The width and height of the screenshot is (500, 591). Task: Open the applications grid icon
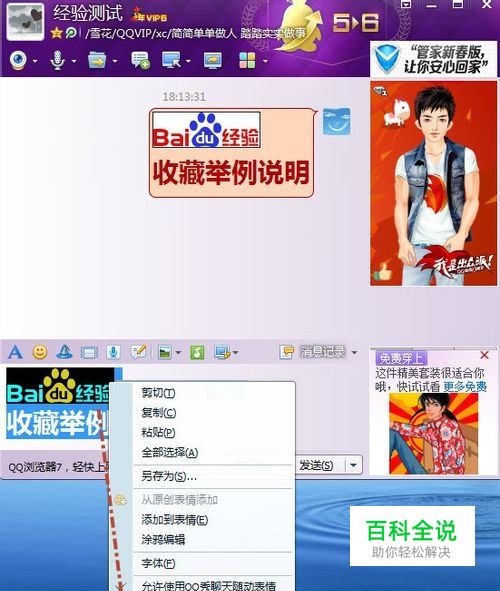point(247,60)
